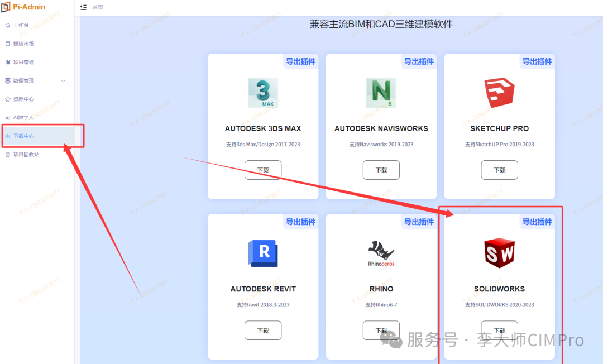Click 导出插件 tag on SolidWorks card
This screenshot has height=364, width=603.
537,222
